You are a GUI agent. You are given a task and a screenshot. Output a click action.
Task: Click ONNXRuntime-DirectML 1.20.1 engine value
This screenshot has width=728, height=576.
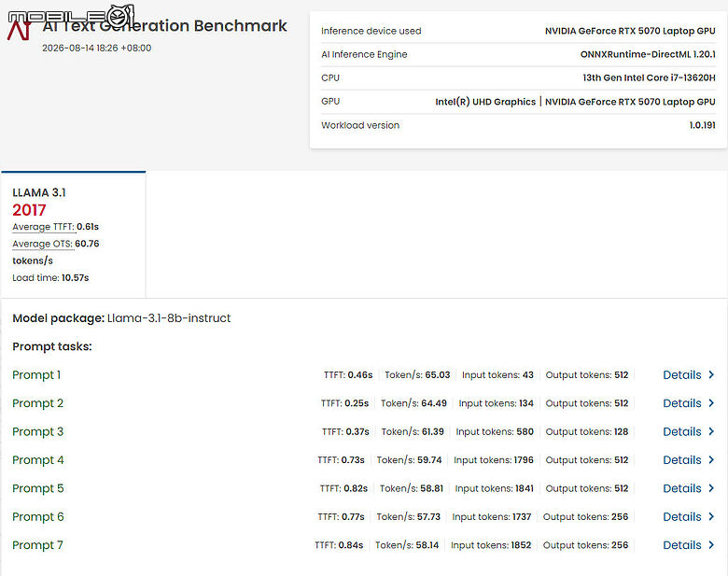(x=648, y=54)
